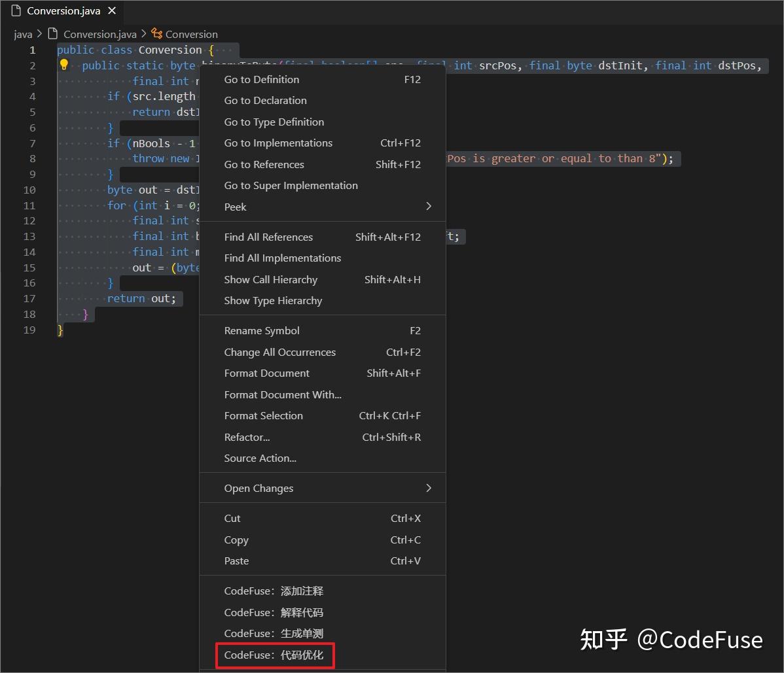Expand the Peek submenu arrow
The image size is (784, 673).
pyautogui.click(x=429, y=207)
